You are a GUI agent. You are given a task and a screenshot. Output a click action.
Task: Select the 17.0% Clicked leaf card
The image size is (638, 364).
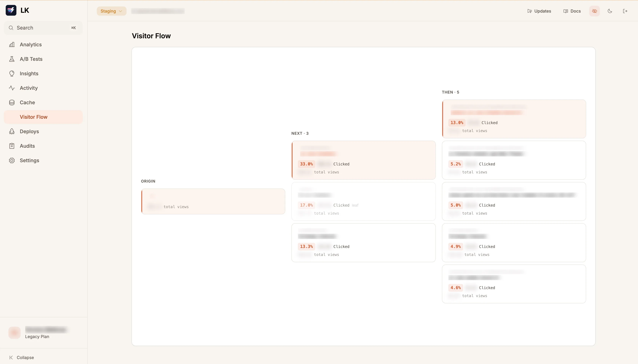coord(364,201)
